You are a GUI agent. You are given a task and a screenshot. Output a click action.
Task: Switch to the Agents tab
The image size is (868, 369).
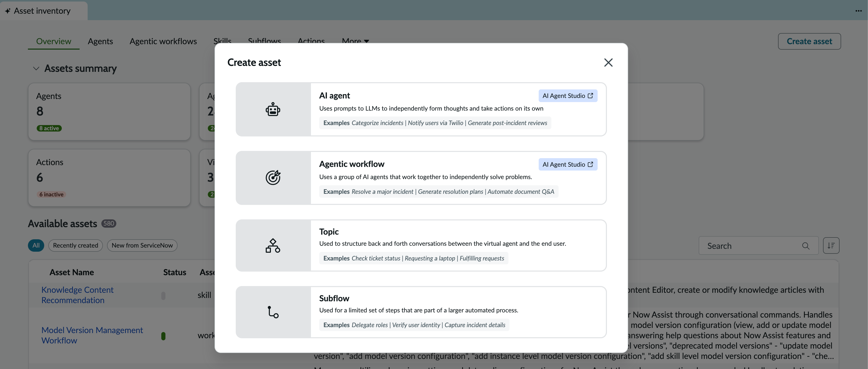tap(100, 41)
